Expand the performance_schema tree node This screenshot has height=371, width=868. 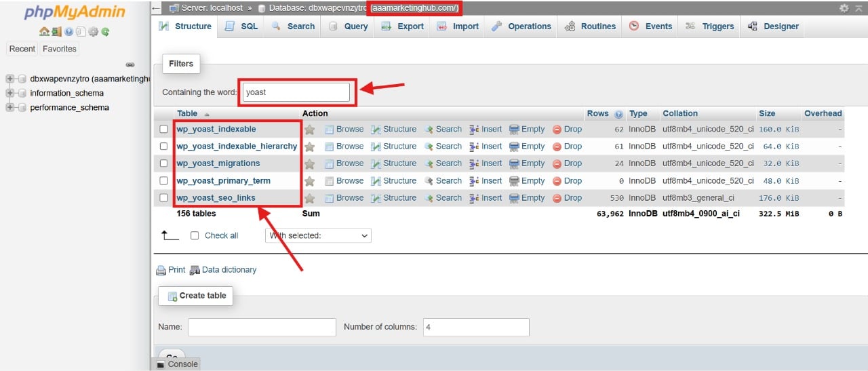[10, 108]
